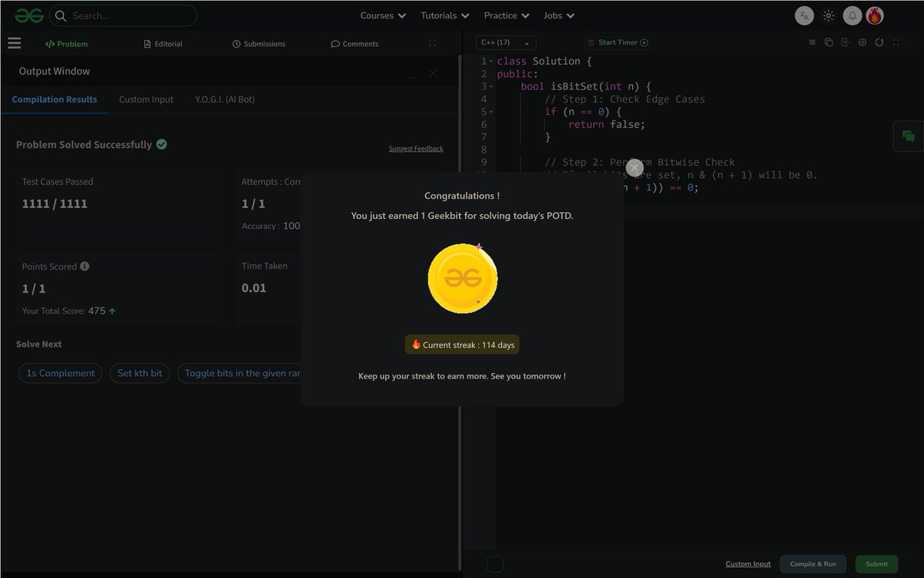The width and height of the screenshot is (924, 578).
Task: Click the search magnifier icon
Action: [x=61, y=15]
